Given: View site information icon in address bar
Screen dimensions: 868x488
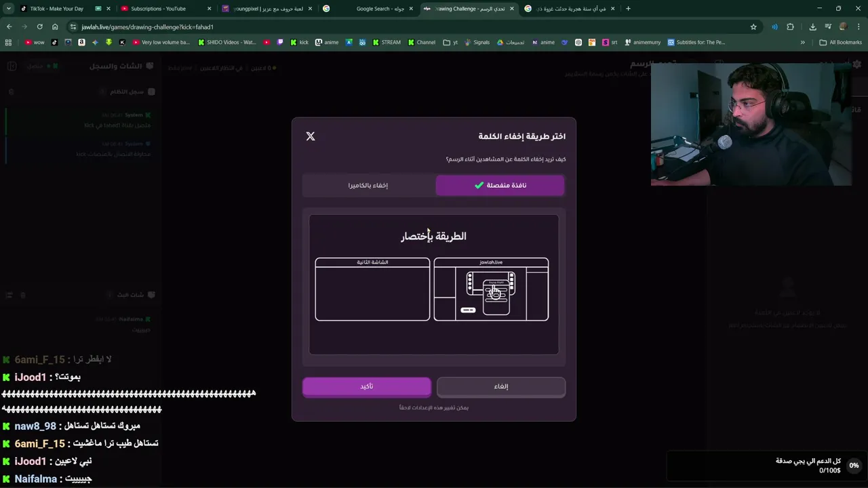Looking at the screenshot, I should pyautogui.click(x=73, y=26).
